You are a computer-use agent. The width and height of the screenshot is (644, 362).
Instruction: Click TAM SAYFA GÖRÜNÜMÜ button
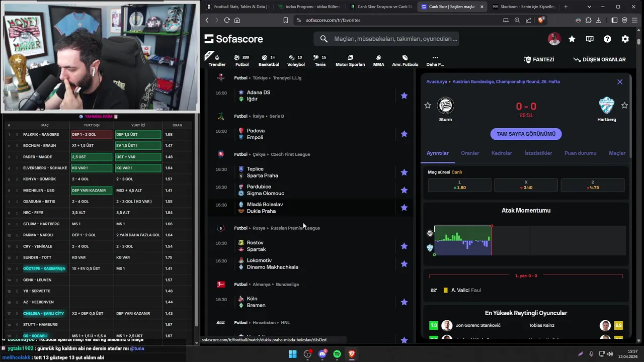(x=526, y=134)
